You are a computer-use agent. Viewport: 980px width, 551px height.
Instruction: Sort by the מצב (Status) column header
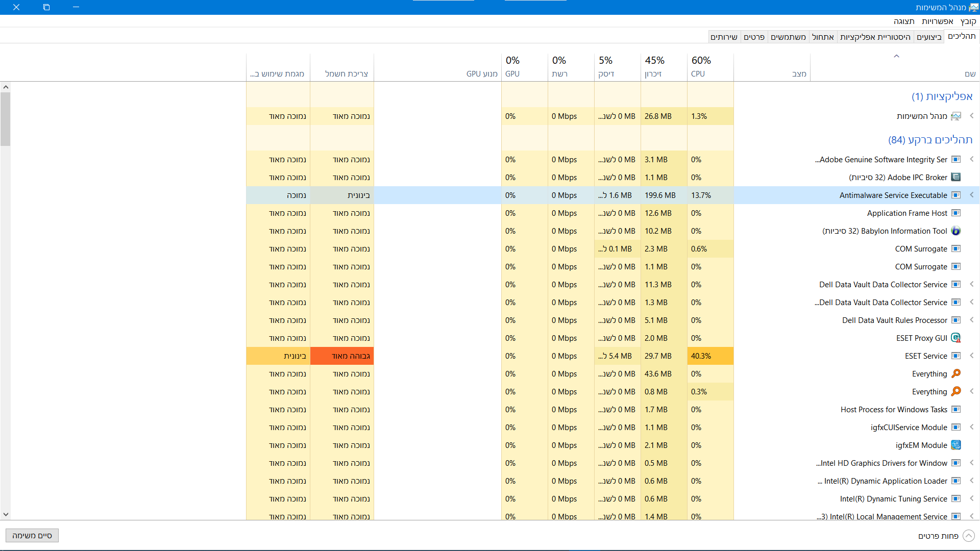[772, 67]
